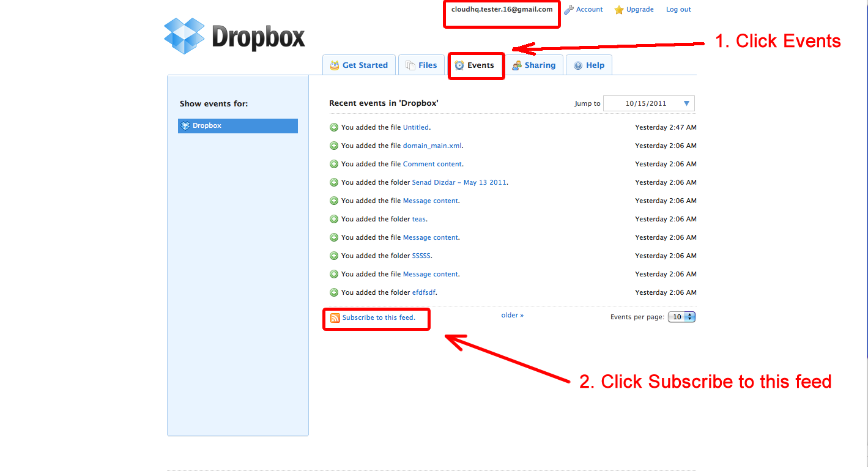Screen dimensions: 868x474
Task: Select the Events tab
Action: (475, 65)
